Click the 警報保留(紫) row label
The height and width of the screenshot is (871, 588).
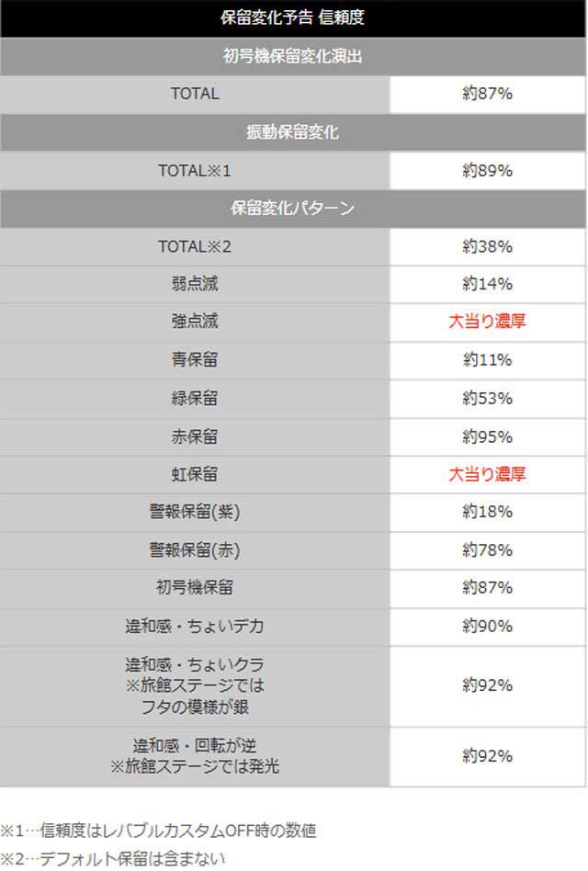[194, 512]
